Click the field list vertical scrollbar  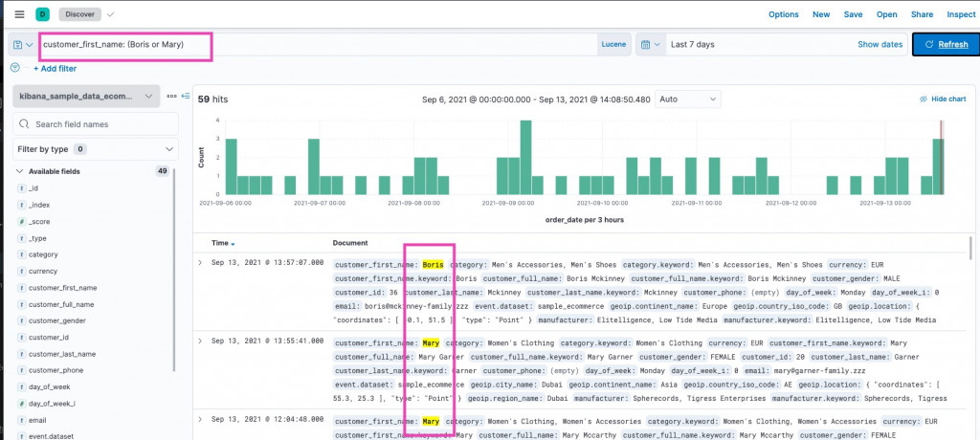click(x=174, y=269)
